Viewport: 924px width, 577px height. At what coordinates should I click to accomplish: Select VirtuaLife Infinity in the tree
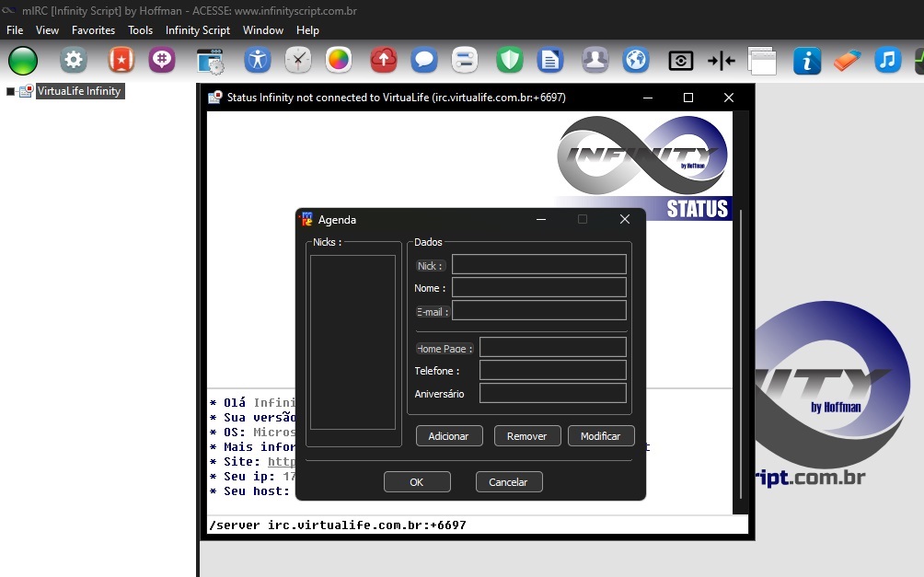point(78,91)
